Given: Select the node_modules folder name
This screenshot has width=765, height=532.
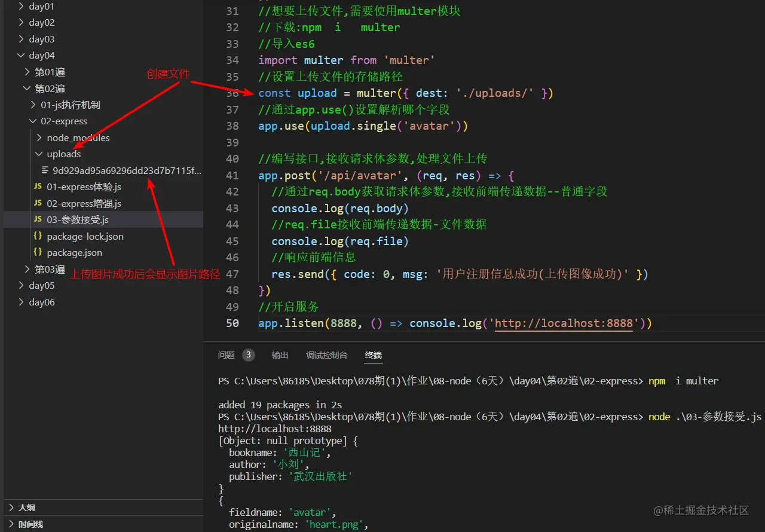Looking at the screenshot, I should point(78,137).
